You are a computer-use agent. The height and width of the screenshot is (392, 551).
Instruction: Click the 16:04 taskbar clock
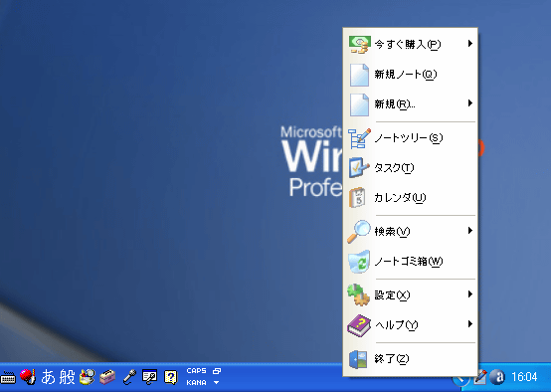coord(524,377)
